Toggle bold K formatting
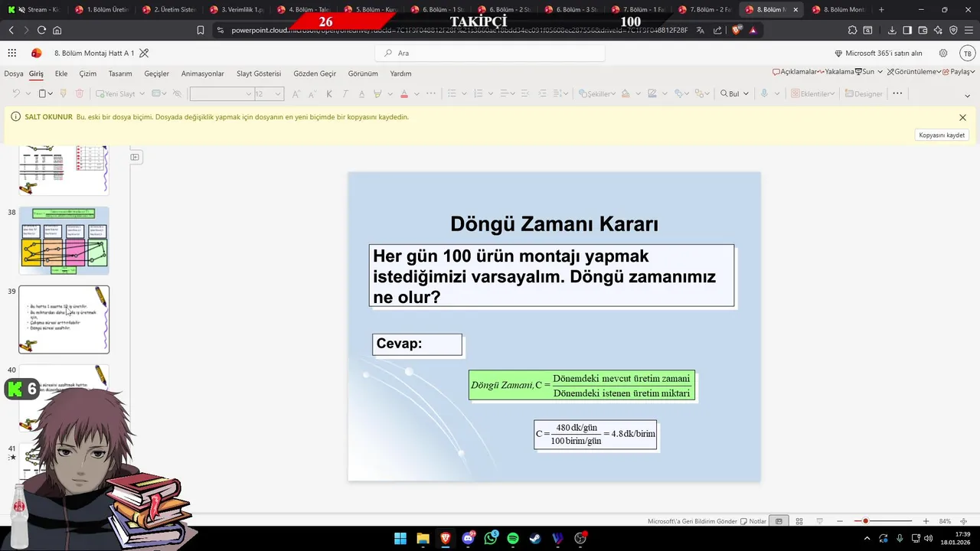 [329, 93]
